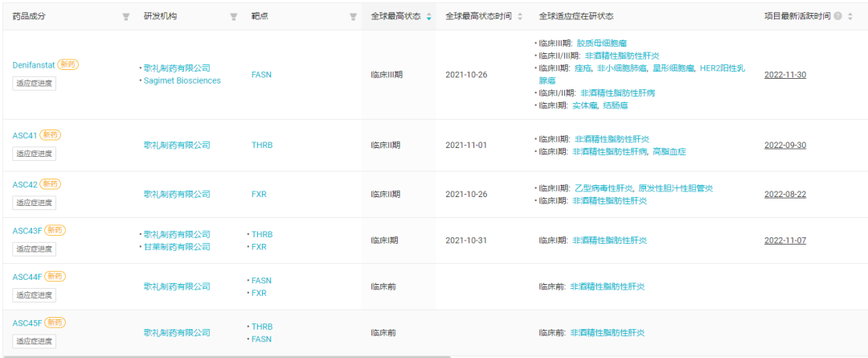The height and width of the screenshot is (358, 868).
Task: Click the 2021-11-01 status date cell
Action: click(466, 145)
